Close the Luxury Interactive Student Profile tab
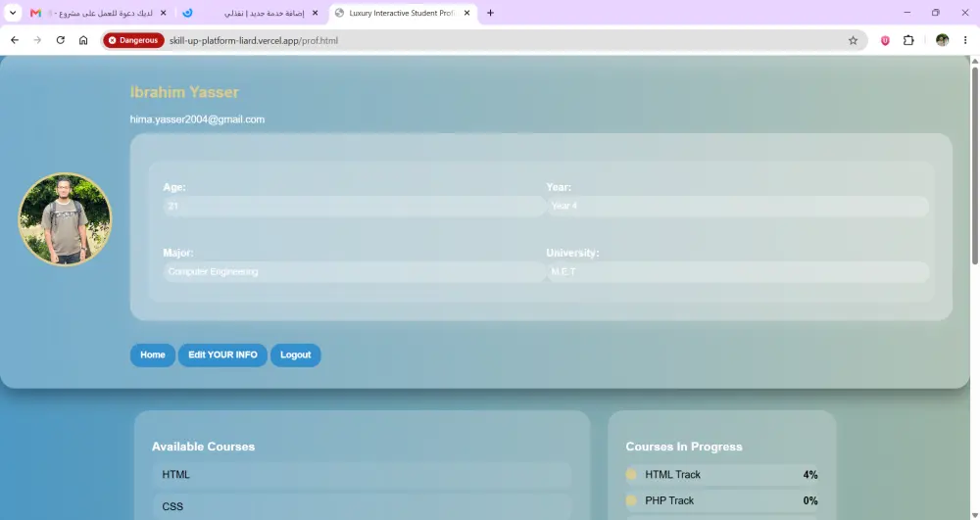980x520 pixels. (x=466, y=13)
